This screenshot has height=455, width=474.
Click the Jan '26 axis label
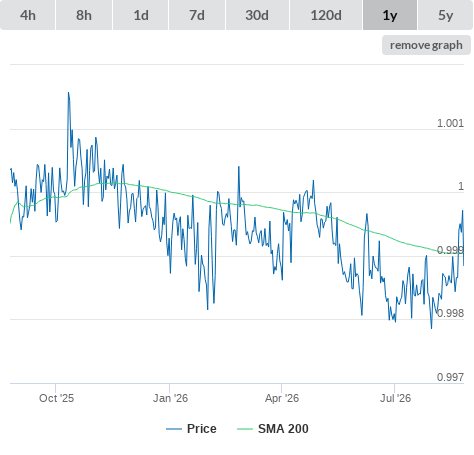point(170,398)
